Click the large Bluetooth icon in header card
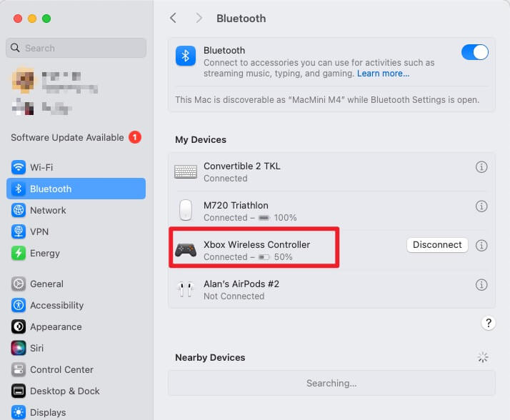 186,56
